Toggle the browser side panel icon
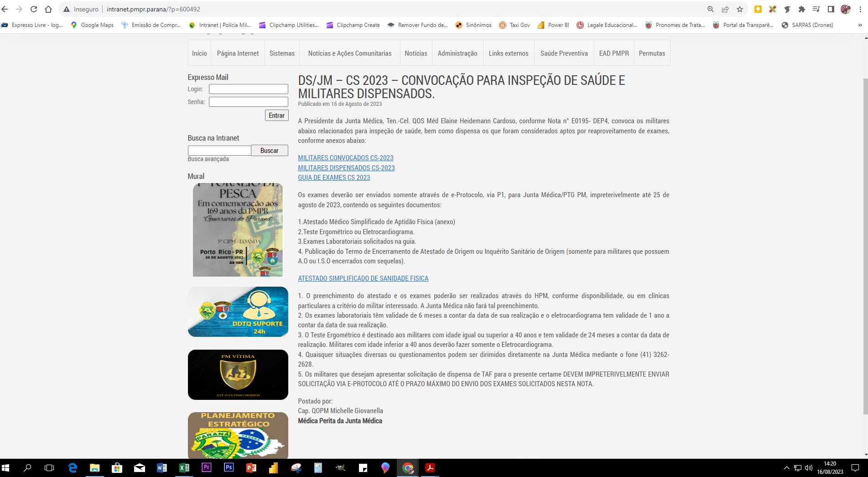 click(x=831, y=9)
